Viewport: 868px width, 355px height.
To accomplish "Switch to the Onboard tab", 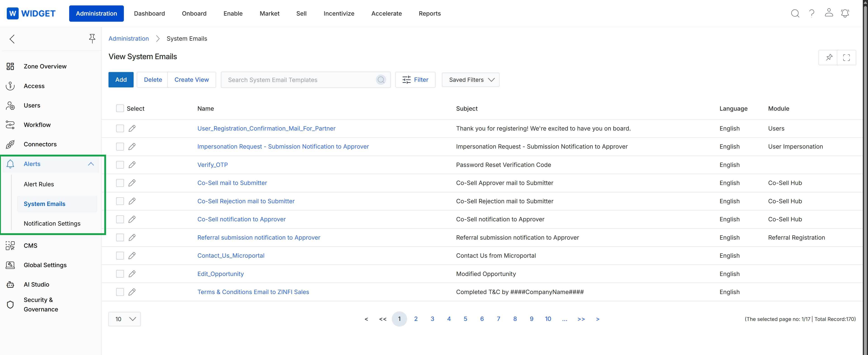I will click(x=194, y=14).
